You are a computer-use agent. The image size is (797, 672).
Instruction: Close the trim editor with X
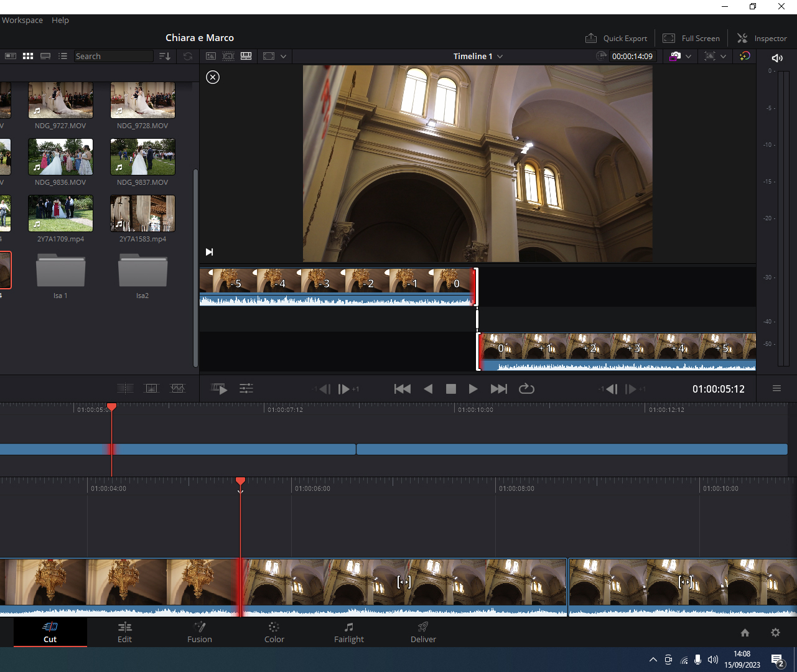point(213,77)
